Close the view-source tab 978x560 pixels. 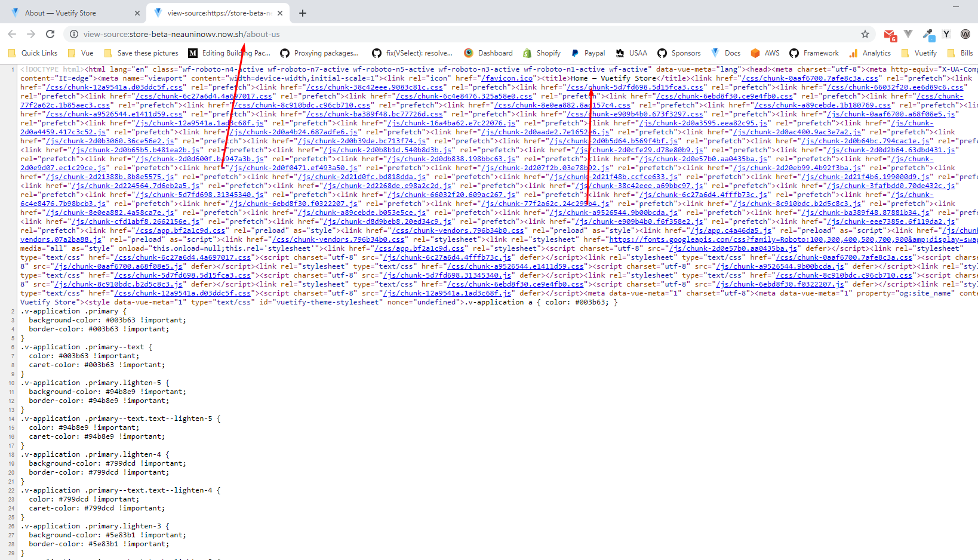[x=280, y=13]
